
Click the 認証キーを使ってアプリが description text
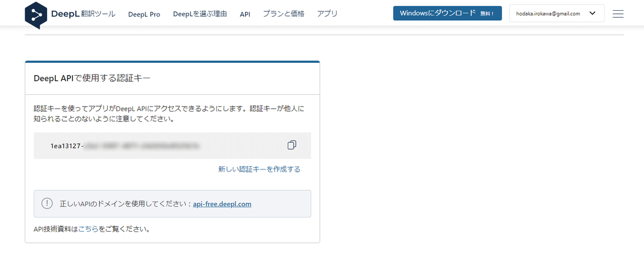tap(169, 114)
